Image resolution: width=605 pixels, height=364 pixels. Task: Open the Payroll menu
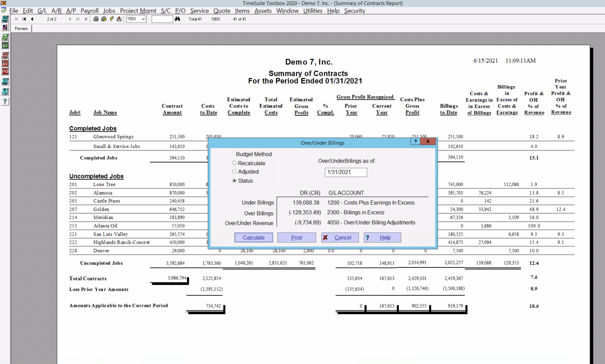89,11
